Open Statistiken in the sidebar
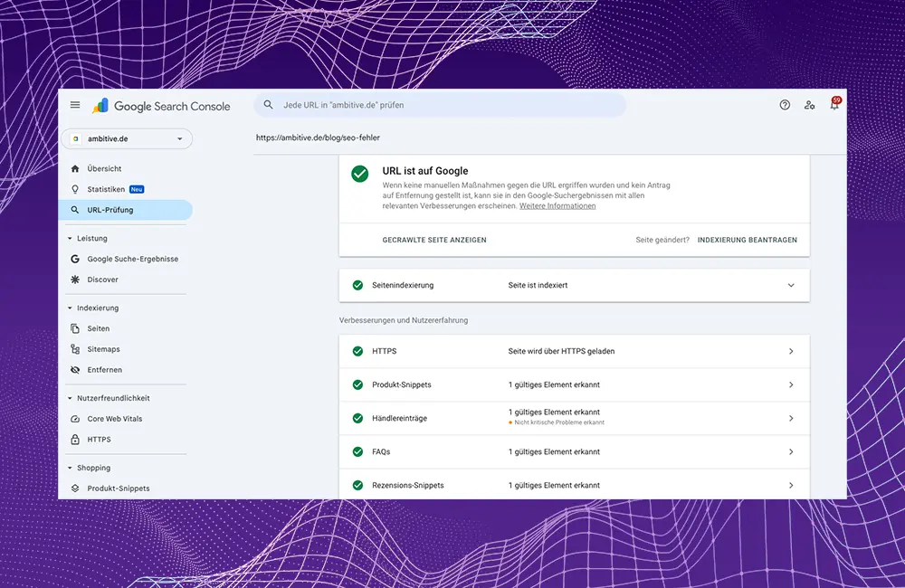 pyautogui.click(x=106, y=189)
